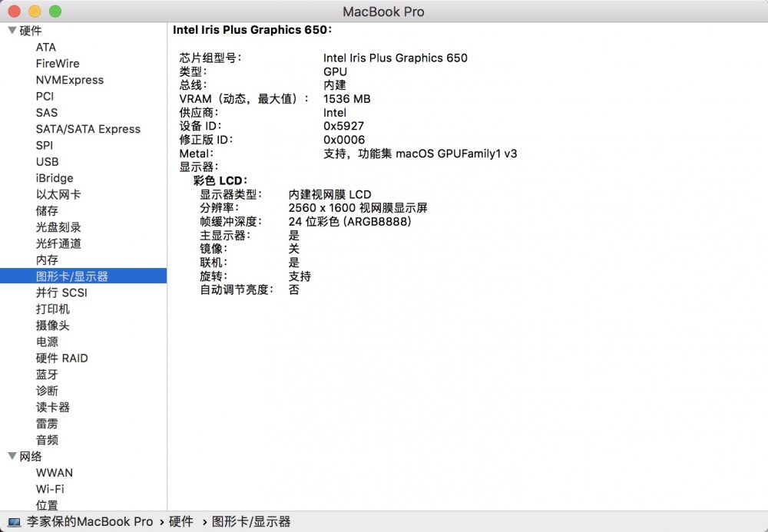Click the 芯片组型号 label
Image resolution: width=768 pixels, height=532 pixels.
[x=210, y=58]
